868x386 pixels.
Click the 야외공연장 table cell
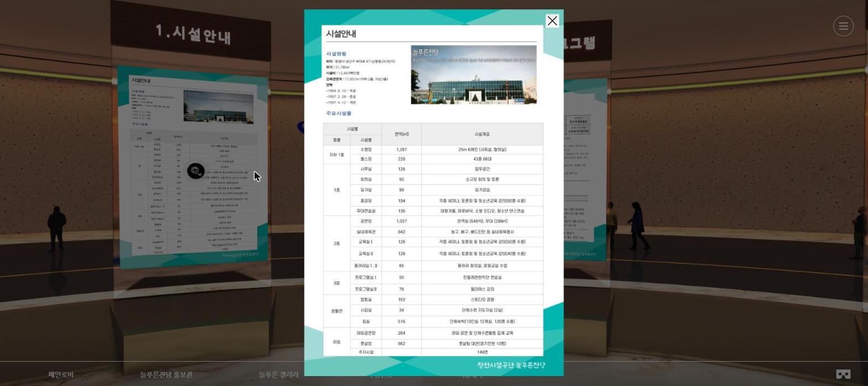click(x=366, y=333)
